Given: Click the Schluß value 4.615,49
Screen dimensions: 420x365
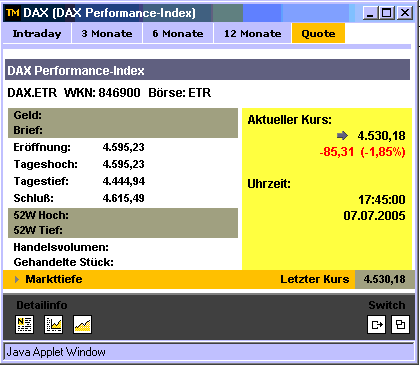Looking at the screenshot, I should 123,198.
